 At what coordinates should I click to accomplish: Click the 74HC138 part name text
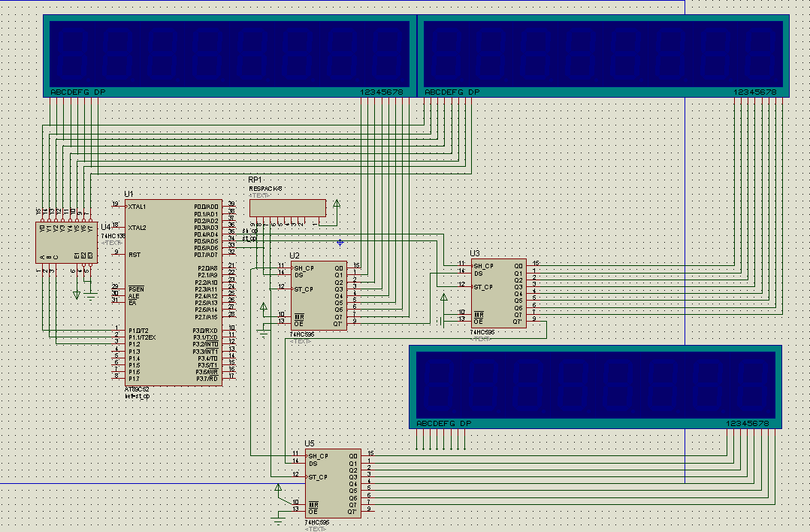[x=113, y=236]
